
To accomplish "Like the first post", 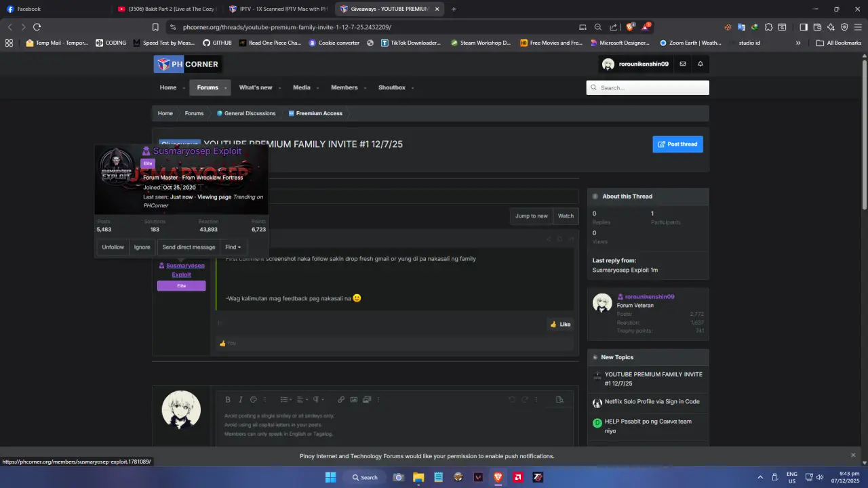I will [560, 324].
